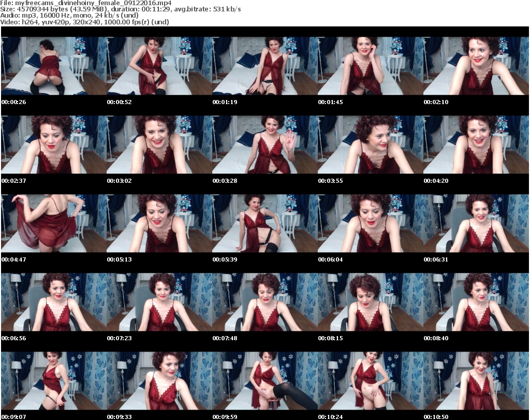Click the frame timestamped 00:03:28

(264, 144)
